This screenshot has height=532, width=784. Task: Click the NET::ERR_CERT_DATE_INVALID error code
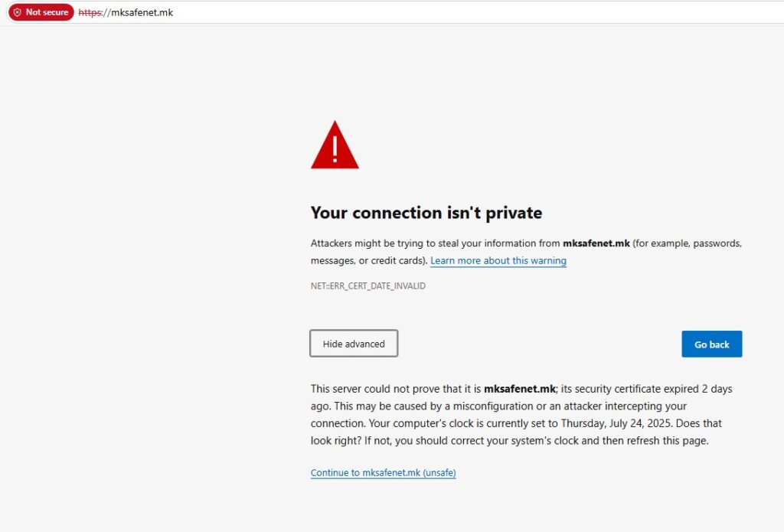tap(368, 286)
